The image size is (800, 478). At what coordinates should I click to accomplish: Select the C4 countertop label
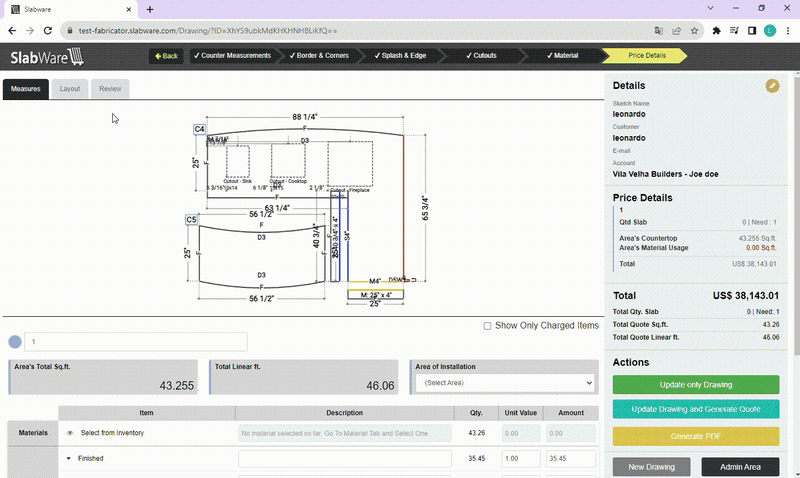tap(199, 129)
